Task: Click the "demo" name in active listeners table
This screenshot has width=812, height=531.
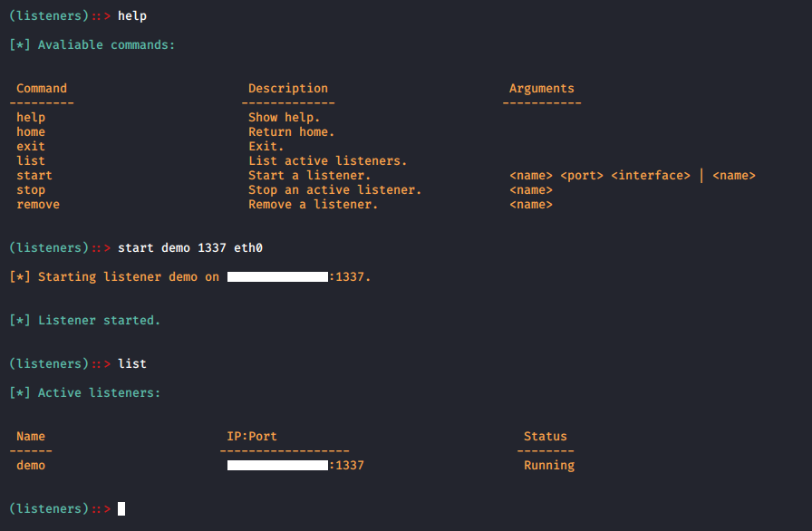Action: click(31, 465)
